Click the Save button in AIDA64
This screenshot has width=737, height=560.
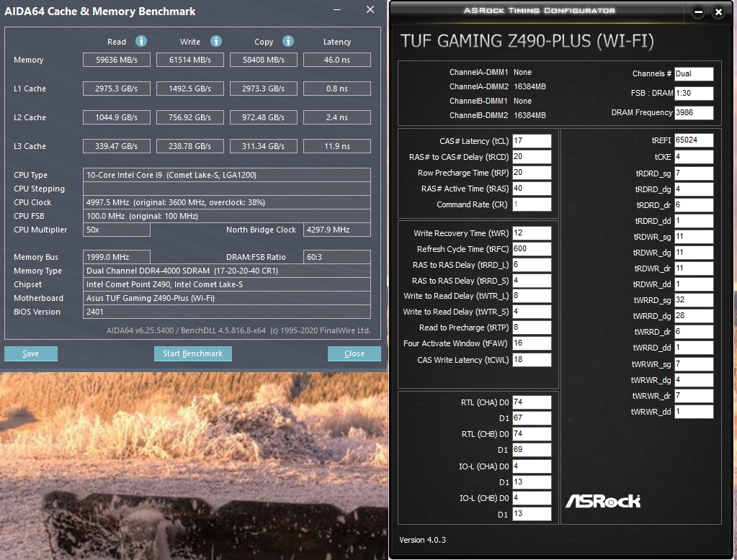pyautogui.click(x=31, y=353)
